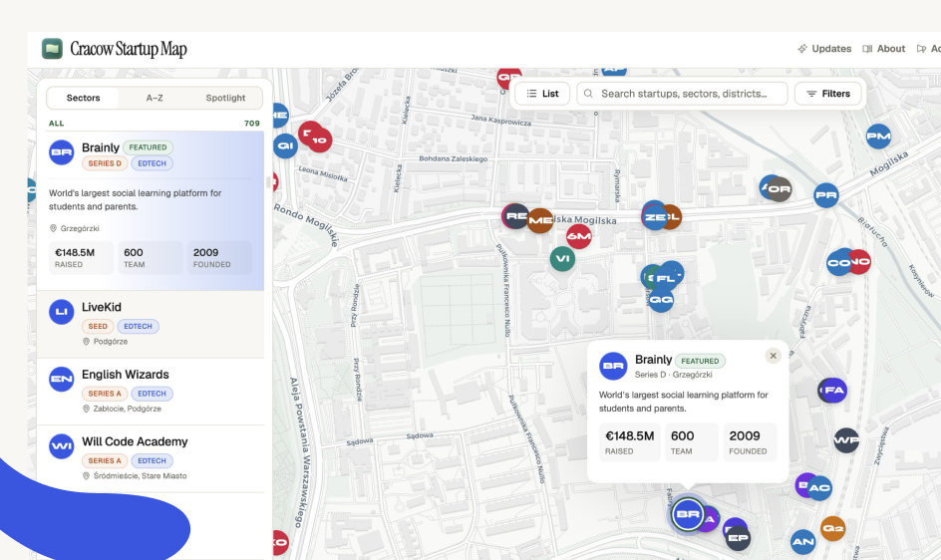The image size is (941, 560).
Task: Click the AC map marker
Action: pyautogui.click(x=819, y=488)
